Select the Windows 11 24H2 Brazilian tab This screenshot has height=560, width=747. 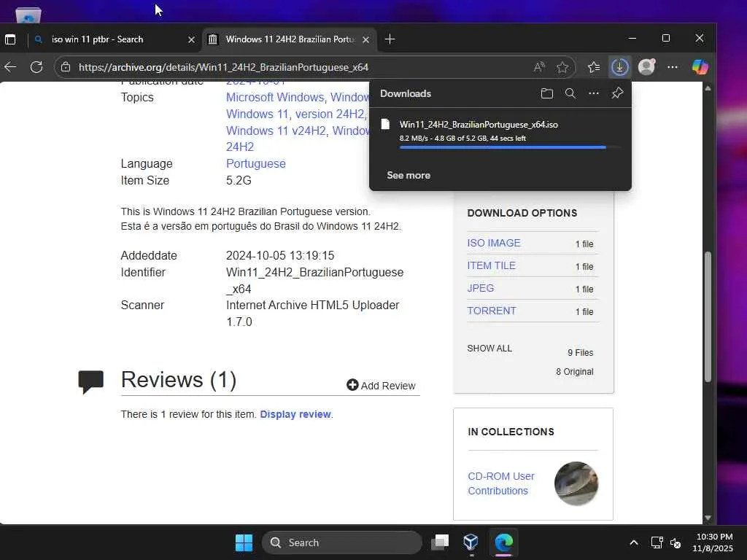(x=290, y=39)
